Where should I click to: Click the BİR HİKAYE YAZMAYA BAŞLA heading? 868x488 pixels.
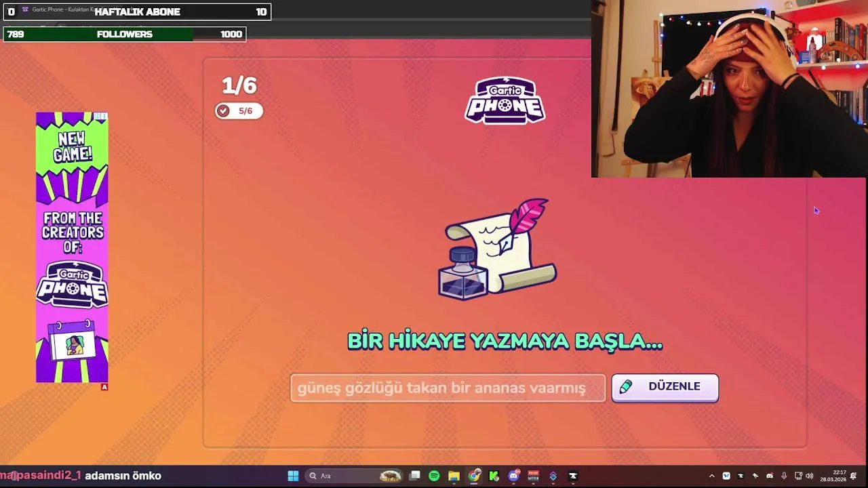(505, 341)
